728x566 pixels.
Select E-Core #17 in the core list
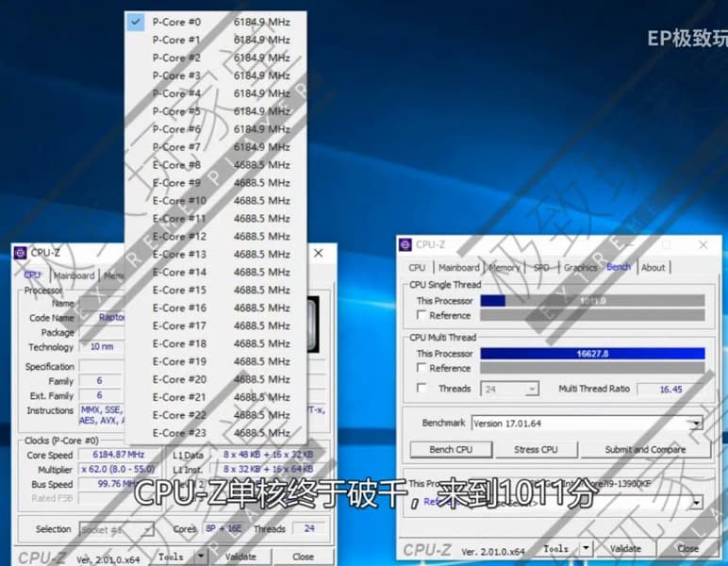coord(215,325)
